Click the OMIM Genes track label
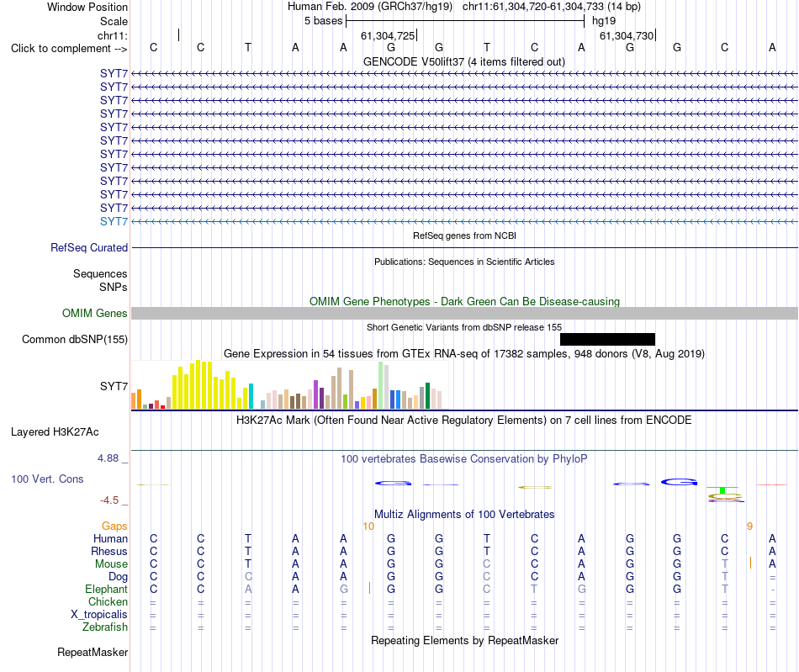 tap(95, 314)
